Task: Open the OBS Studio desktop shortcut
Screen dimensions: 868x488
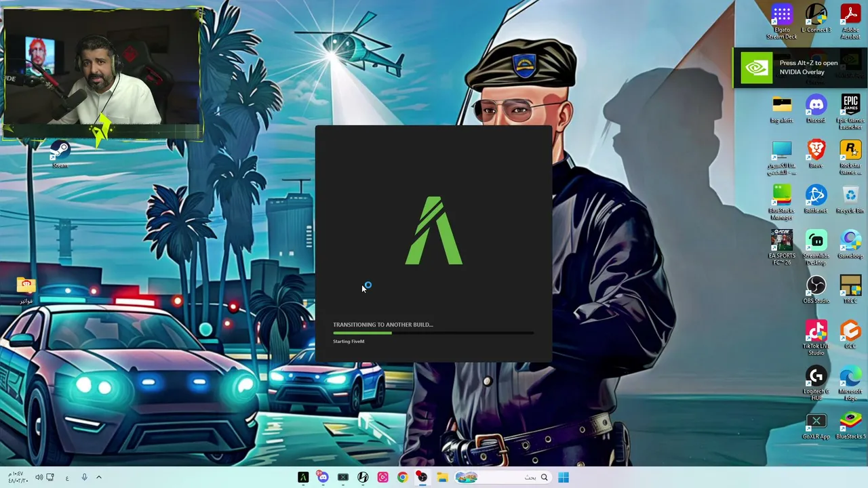Action: 816,290
